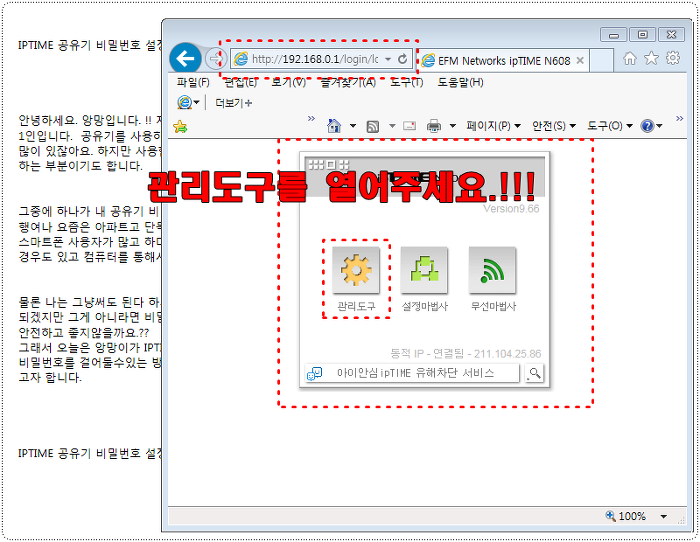Open the 즐겨찾기(A) menu

tap(348, 82)
